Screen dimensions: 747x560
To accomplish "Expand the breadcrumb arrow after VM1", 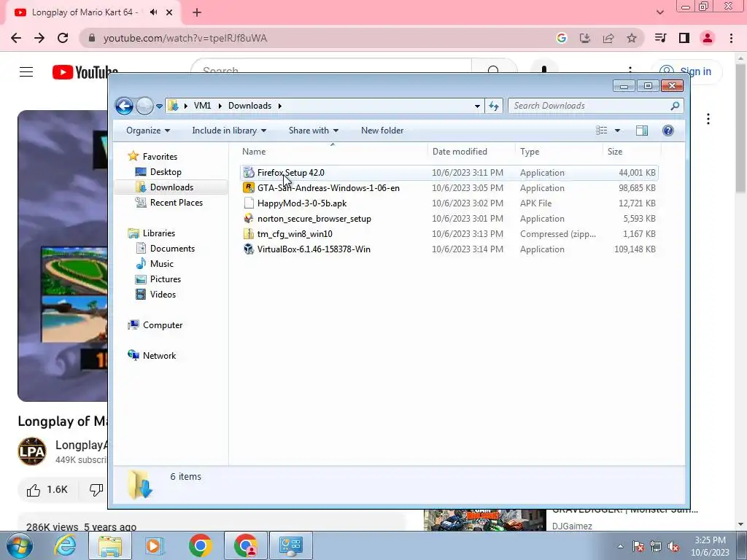I will [220, 106].
